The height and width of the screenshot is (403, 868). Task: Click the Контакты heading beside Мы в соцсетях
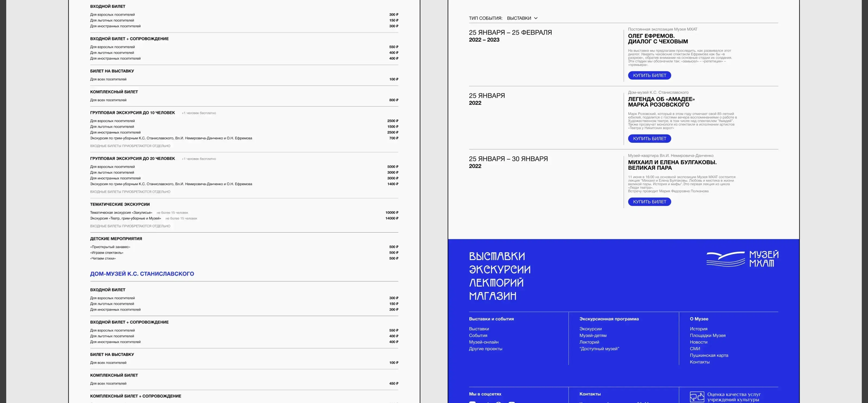(x=590, y=394)
